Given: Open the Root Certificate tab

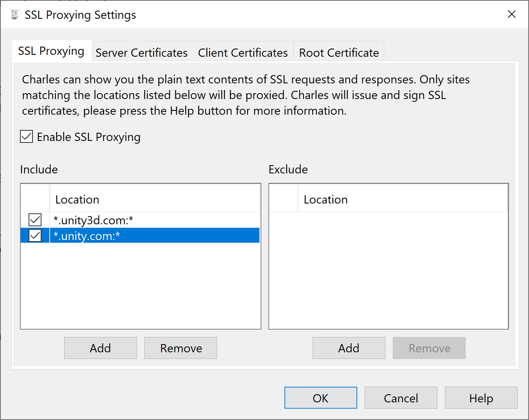Looking at the screenshot, I should click(x=339, y=52).
